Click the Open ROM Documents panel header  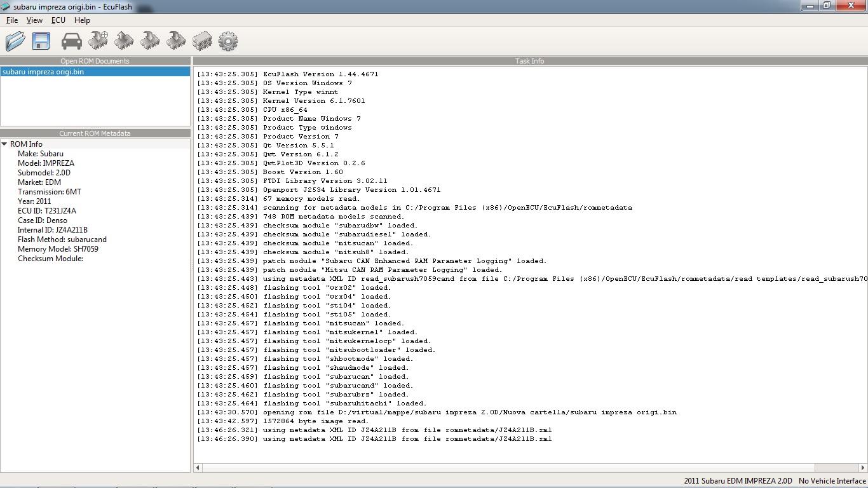pyautogui.click(x=95, y=61)
